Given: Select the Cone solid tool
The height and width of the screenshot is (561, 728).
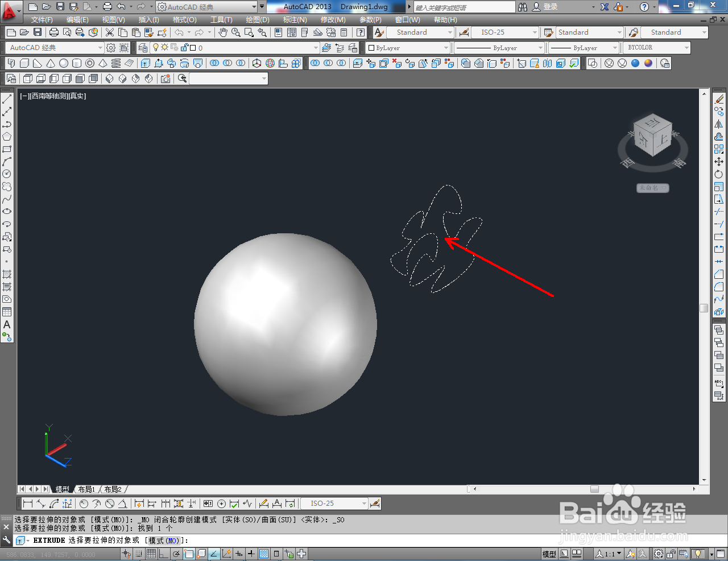Looking at the screenshot, I should pos(51,63).
